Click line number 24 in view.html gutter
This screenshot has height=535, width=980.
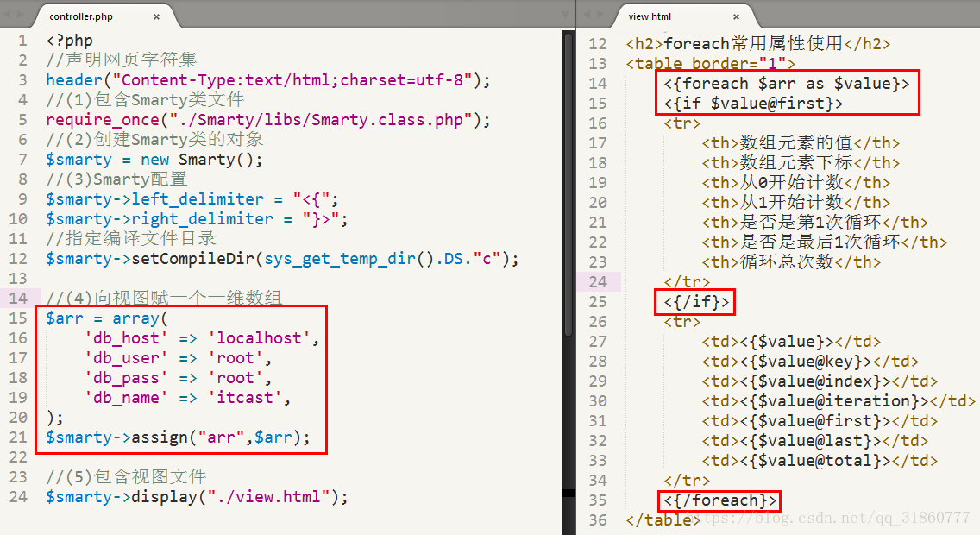pyautogui.click(x=598, y=282)
